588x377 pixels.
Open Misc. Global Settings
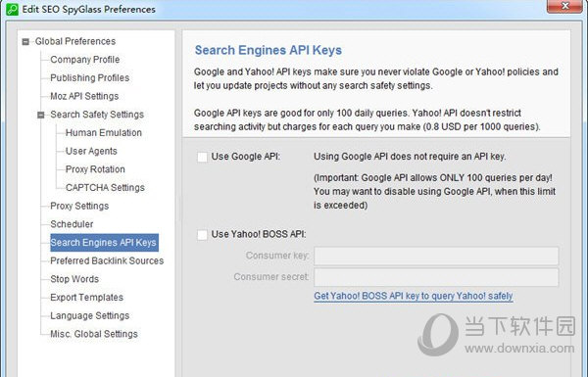(x=94, y=334)
